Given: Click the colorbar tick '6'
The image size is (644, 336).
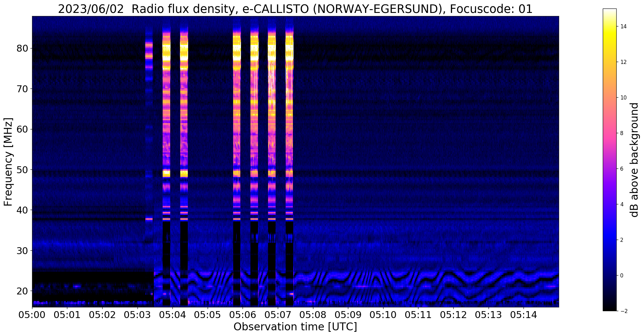Looking at the screenshot, I should pos(622,169).
